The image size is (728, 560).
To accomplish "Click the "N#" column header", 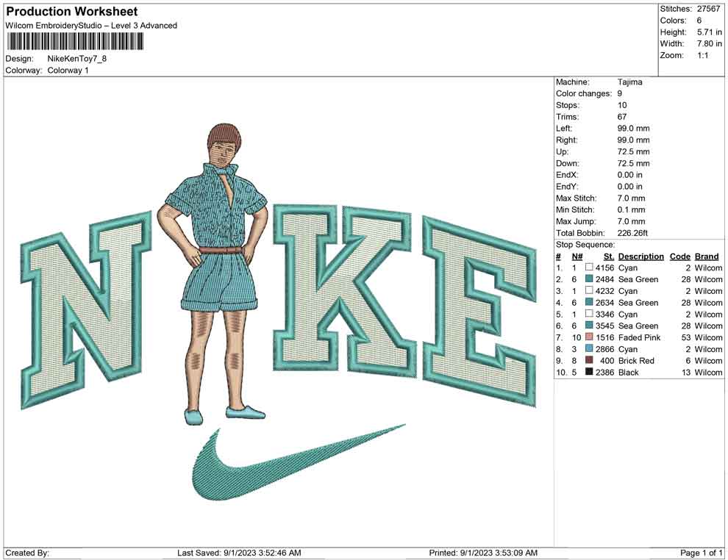I will click(577, 256).
